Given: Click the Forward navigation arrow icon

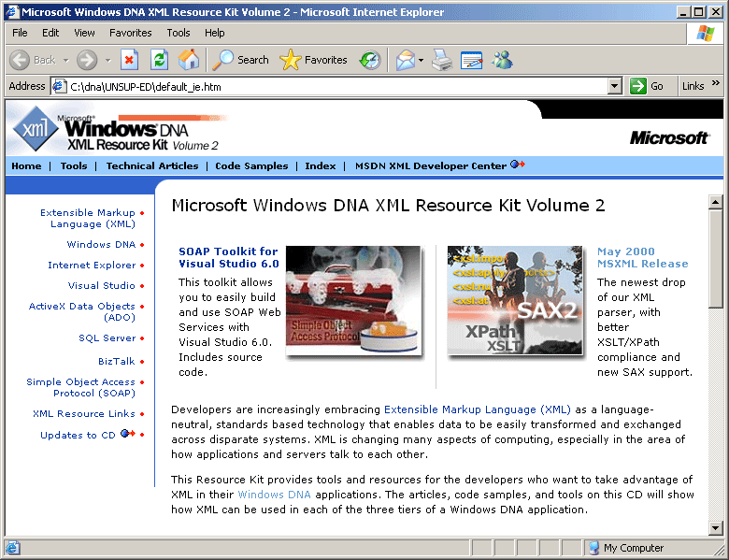Looking at the screenshot, I should click(87, 60).
